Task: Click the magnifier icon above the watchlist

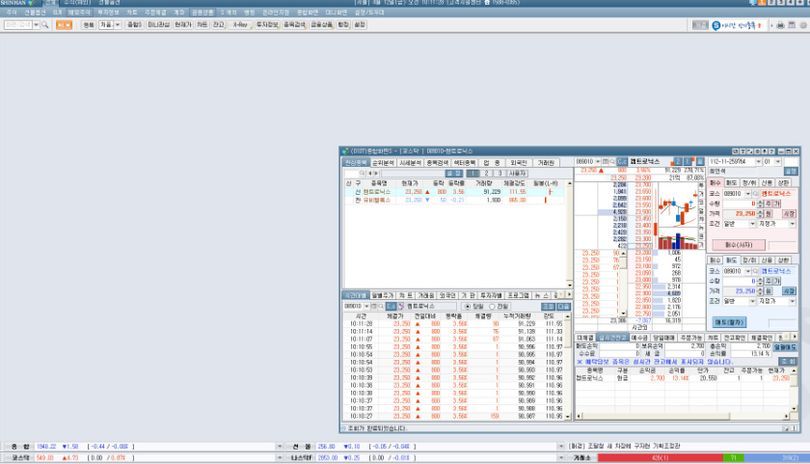Action: 362,174
